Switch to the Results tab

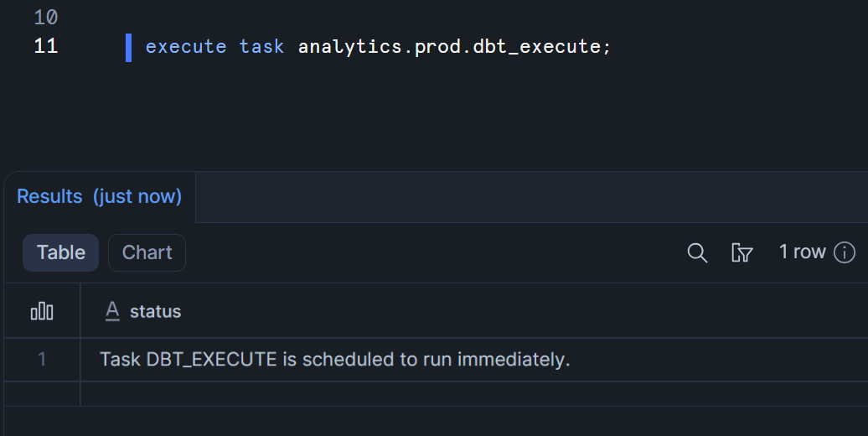99,196
